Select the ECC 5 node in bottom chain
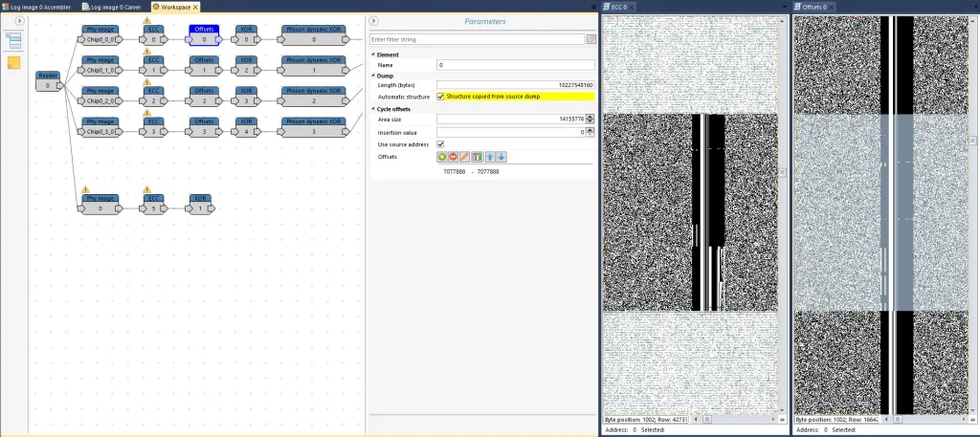Viewport: 980px width, 437px height. tap(153, 204)
